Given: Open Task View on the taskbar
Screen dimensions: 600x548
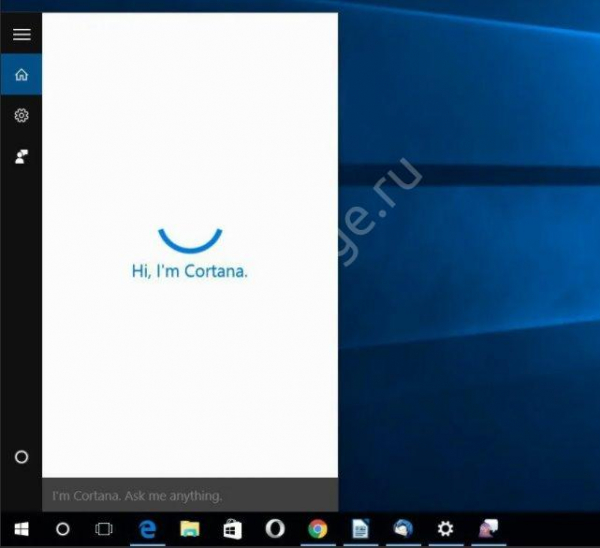Looking at the screenshot, I should [104, 529].
